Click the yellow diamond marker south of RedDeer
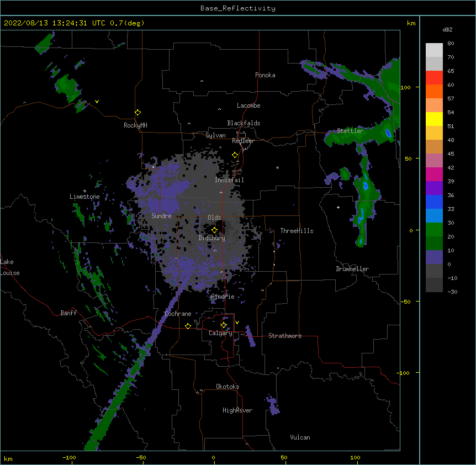 235,155
